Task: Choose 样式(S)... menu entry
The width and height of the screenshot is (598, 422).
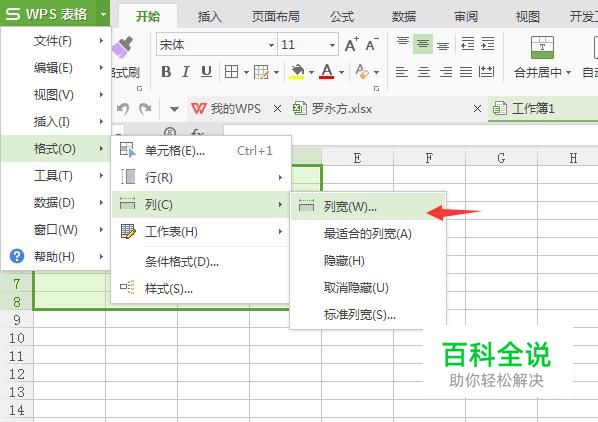Action: (201, 289)
